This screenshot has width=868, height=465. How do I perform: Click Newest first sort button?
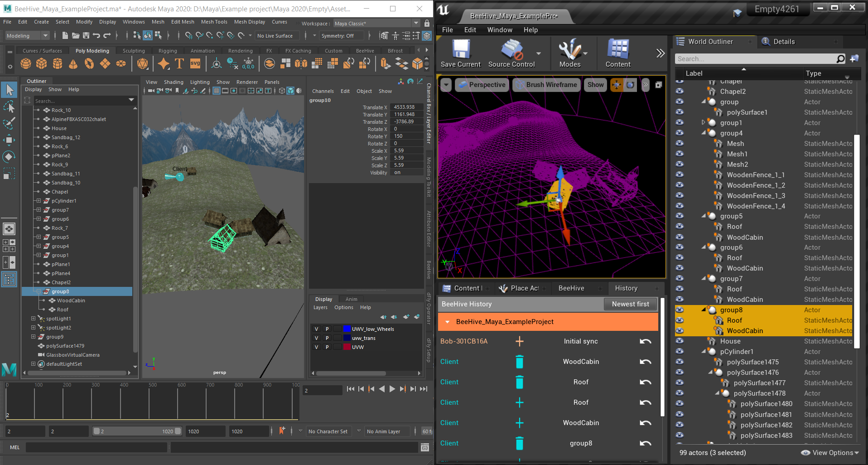point(630,304)
